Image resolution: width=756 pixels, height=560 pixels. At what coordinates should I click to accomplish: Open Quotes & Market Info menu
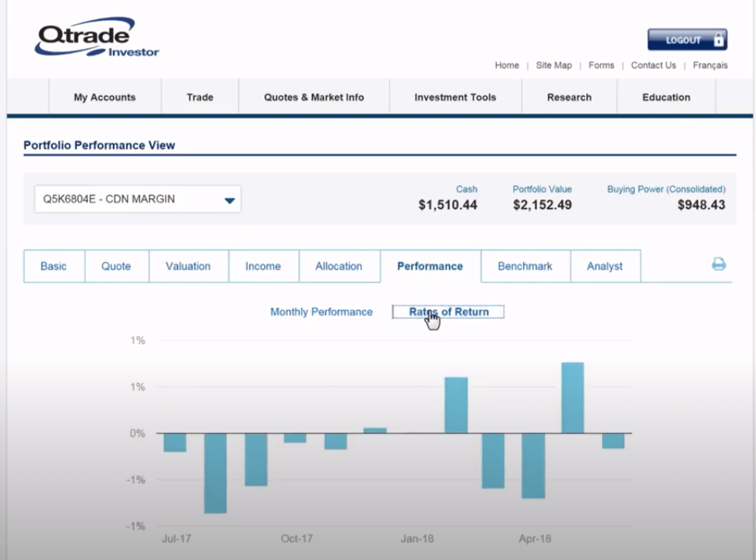click(x=313, y=97)
